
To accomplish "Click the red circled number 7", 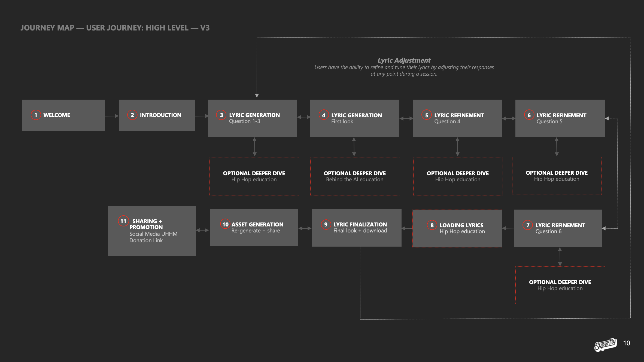I will click(528, 225).
